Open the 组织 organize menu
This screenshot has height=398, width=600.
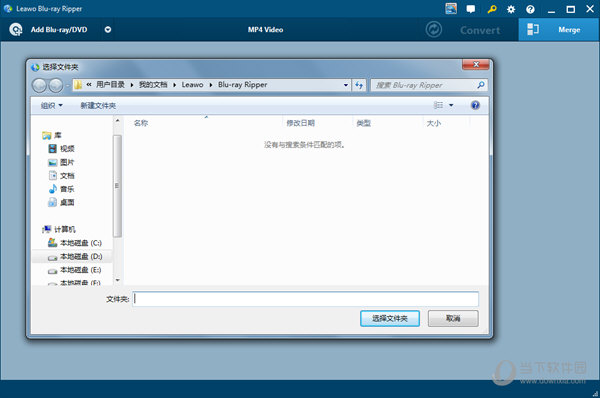click(x=52, y=106)
